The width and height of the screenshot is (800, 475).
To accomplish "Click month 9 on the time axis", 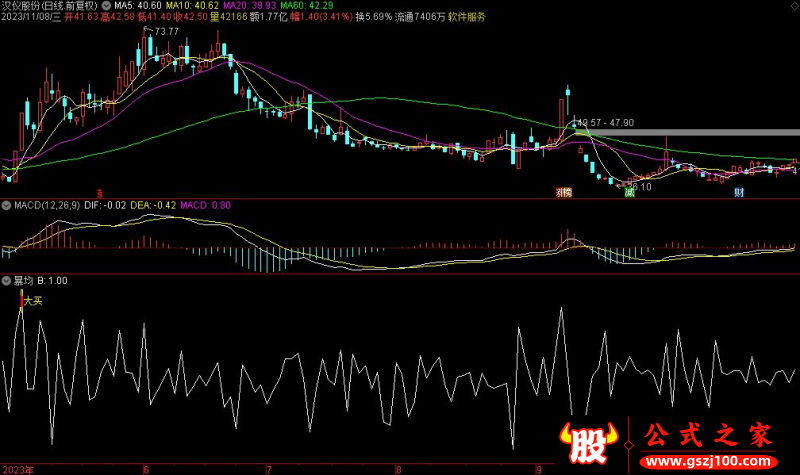I will pyautogui.click(x=539, y=470).
